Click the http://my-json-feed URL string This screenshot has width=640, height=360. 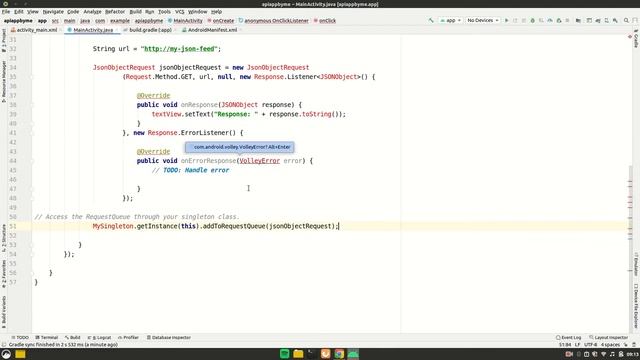(179, 49)
